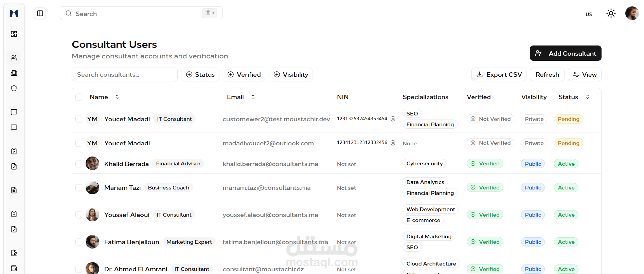Click email mariam.tazi@consultants.ma
This screenshot has width=644, height=274.
click(x=267, y=187)
